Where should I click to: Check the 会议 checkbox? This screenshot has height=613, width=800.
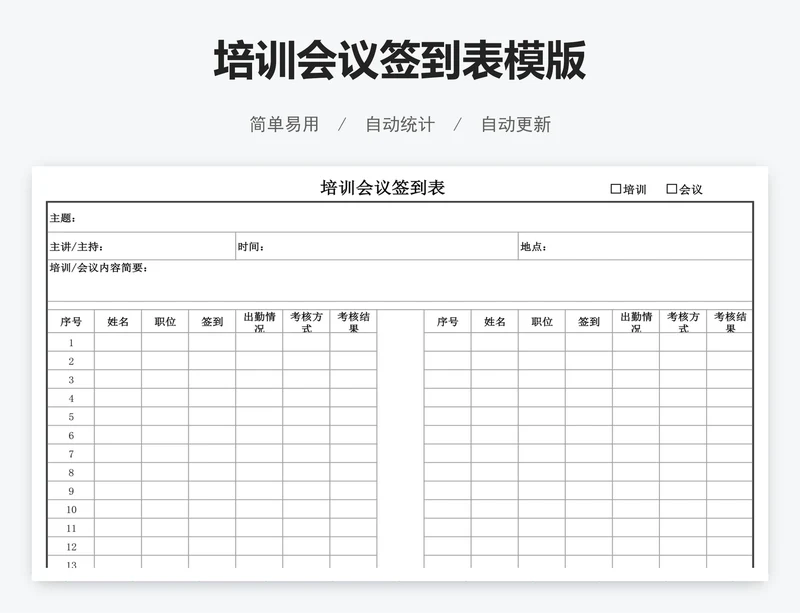(x=672, y=189)
